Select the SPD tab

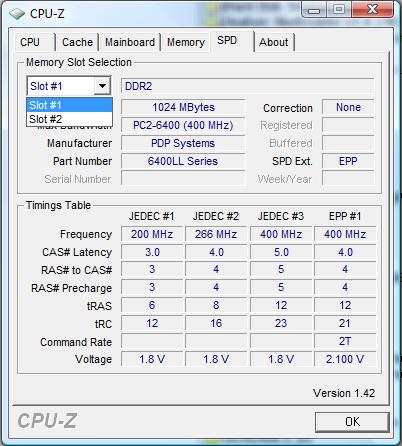coord(232,41)
